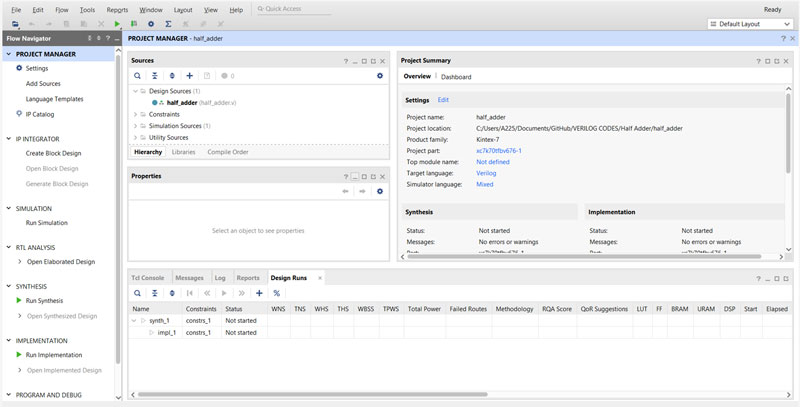Click the xc7k70tfbv676-1 project part link

(498, 150)
